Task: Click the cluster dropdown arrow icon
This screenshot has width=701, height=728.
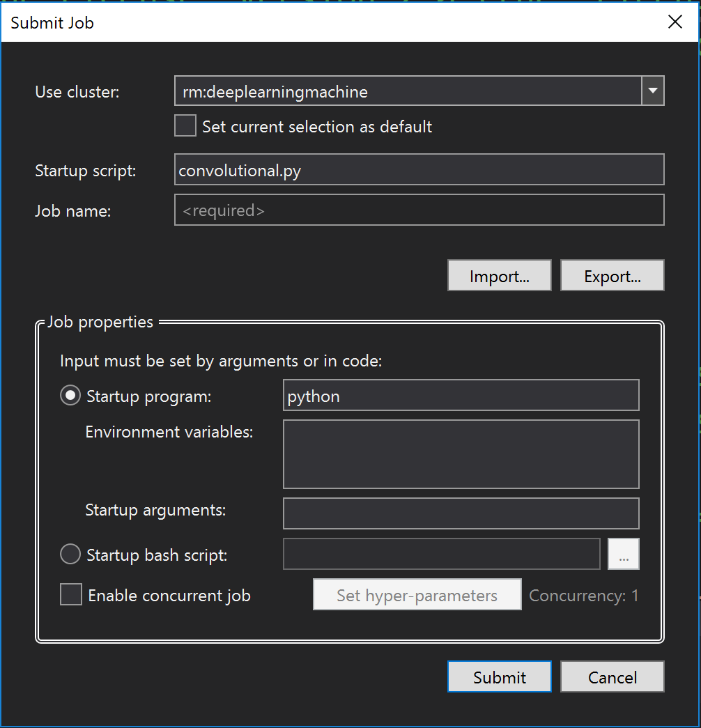Action: (x=653, y=90)
